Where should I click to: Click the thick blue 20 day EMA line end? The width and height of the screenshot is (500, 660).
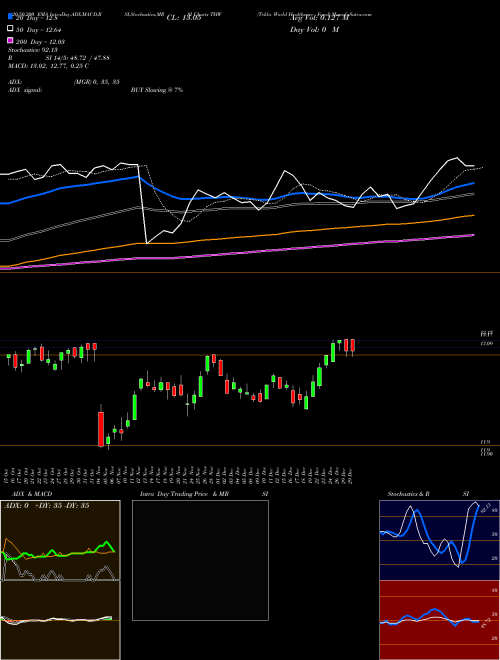[x=473, y=184]
